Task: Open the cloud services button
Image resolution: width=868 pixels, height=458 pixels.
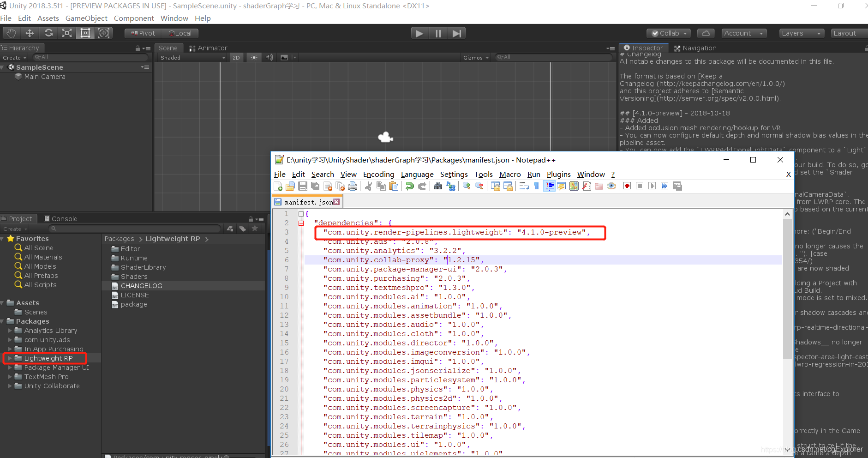Action: tap(706, 33)
